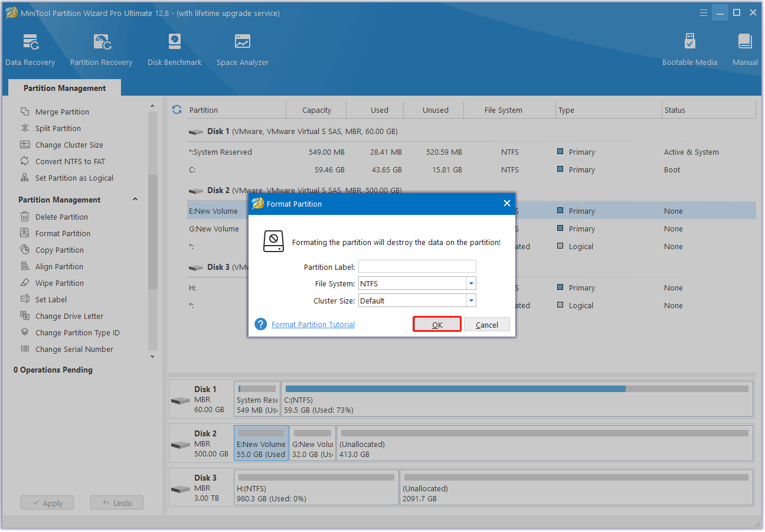Click the Format Partition help question icon
The image size is (765, 532).
click(x=261, y=324)
